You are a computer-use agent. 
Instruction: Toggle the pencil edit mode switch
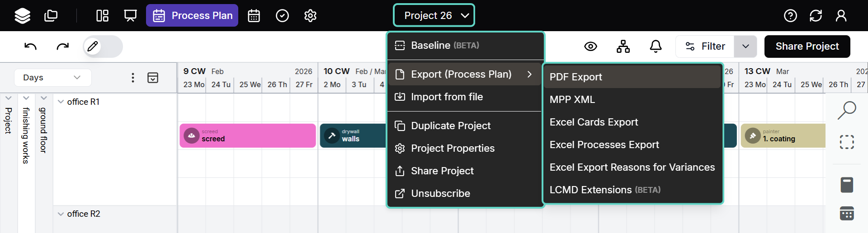pos(103,46)
